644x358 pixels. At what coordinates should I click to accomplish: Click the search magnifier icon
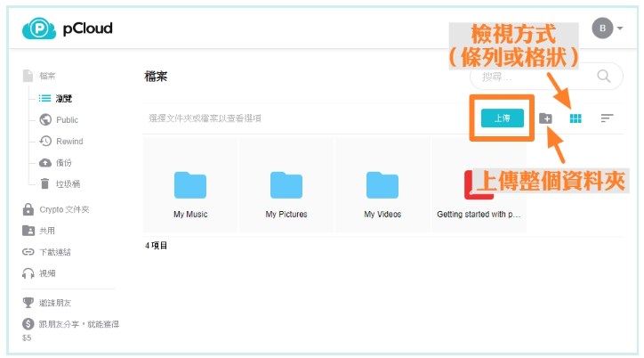tap(604, 77)
